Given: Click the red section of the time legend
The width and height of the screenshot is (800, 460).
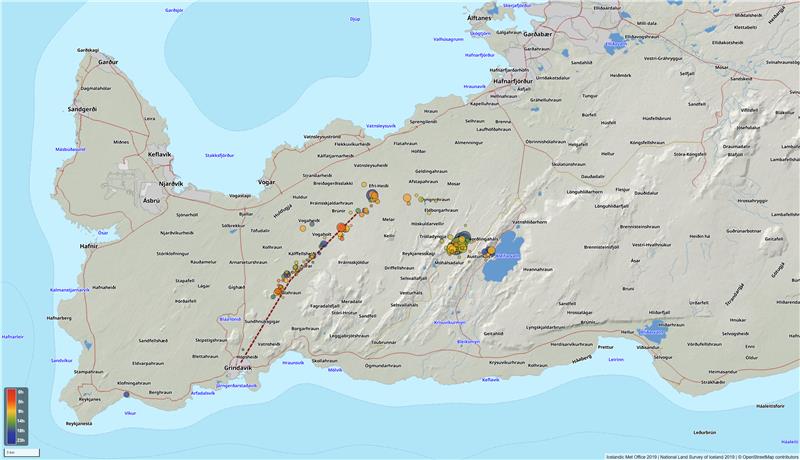Looking at the screenshot, I should (x=10, y=393).
